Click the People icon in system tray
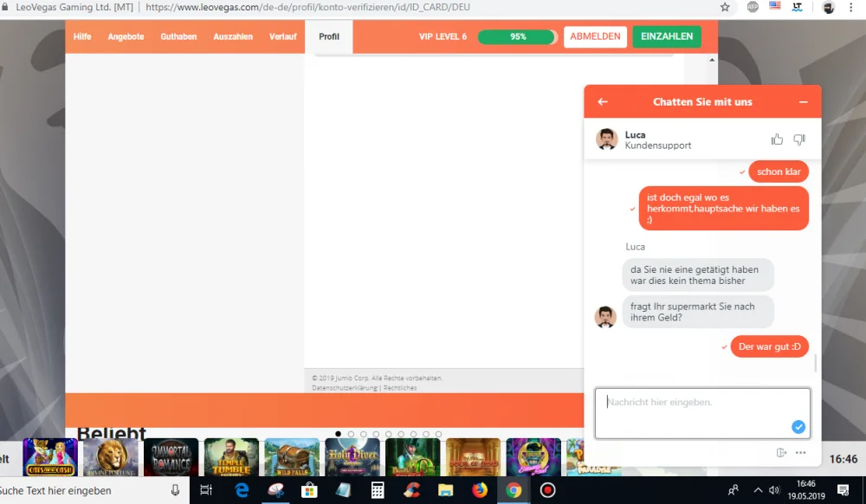Image resolution: width=866 pixels, height=504 pixels. click(734, 490)
